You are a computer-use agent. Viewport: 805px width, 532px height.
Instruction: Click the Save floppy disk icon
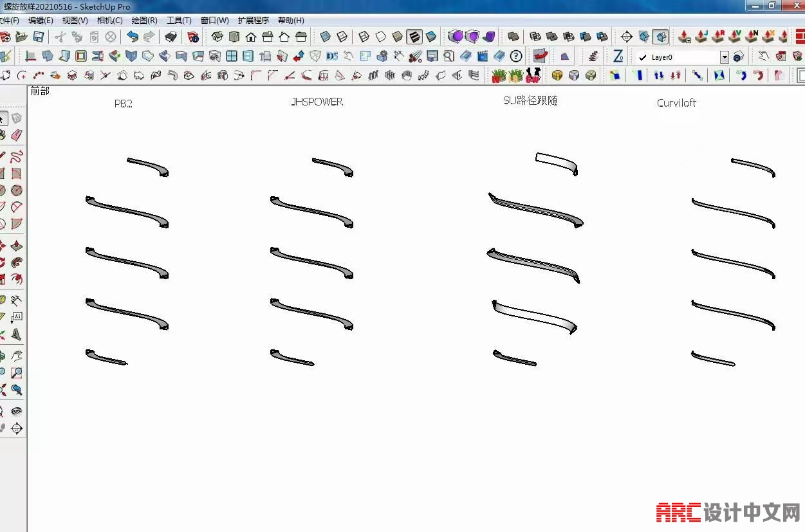tap(39, 37)
